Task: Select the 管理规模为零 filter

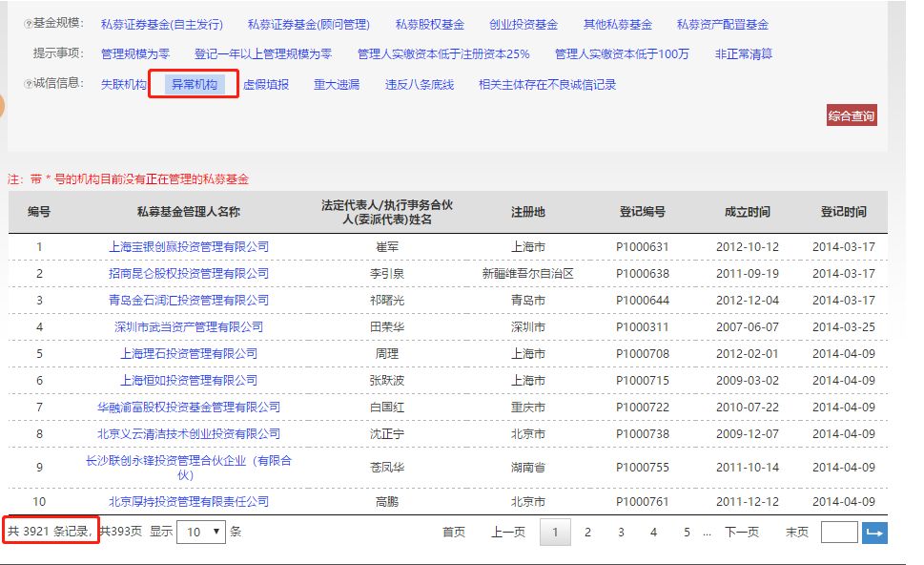Action: click(135, 53)
